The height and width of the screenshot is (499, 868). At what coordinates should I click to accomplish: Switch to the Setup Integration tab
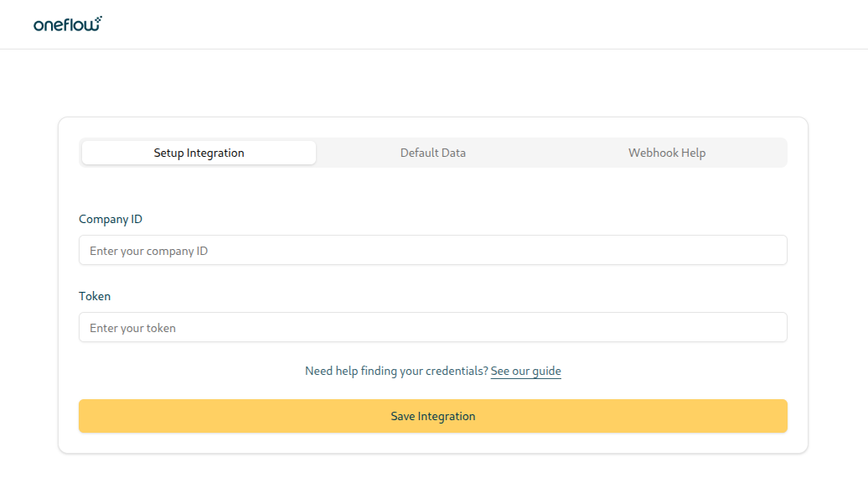point(199,153)
